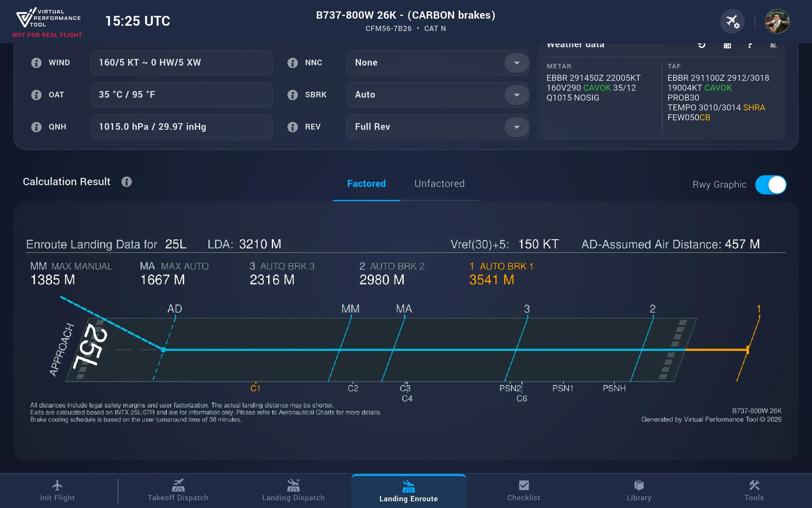The image size is (812, 508).
Task: Show info for the SBRK field
Action: [293, 95]
